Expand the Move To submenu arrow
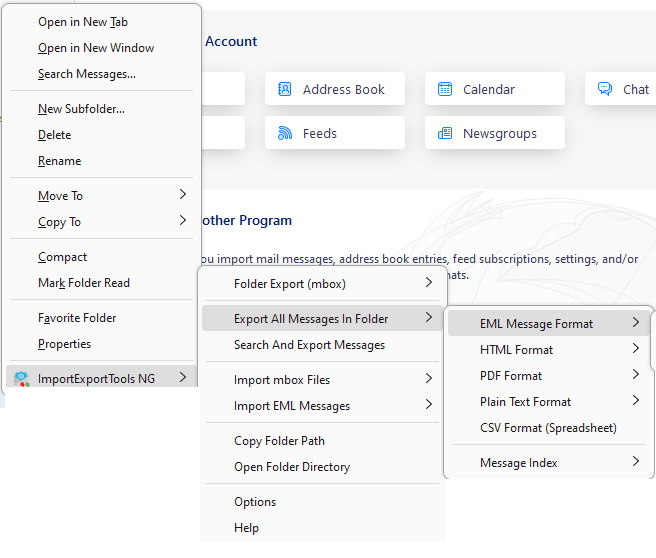The height and width of the screenshot is (558, 656). 183,195
